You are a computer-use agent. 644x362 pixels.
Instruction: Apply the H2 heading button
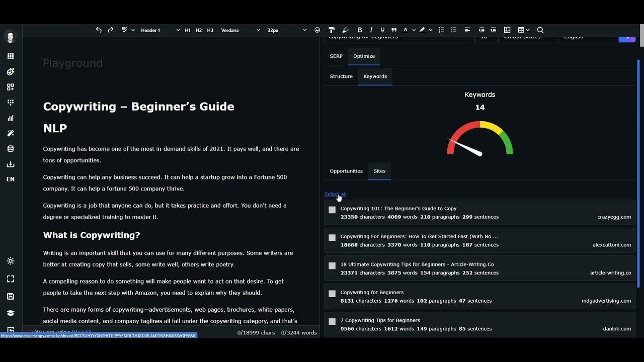[199, 30]
